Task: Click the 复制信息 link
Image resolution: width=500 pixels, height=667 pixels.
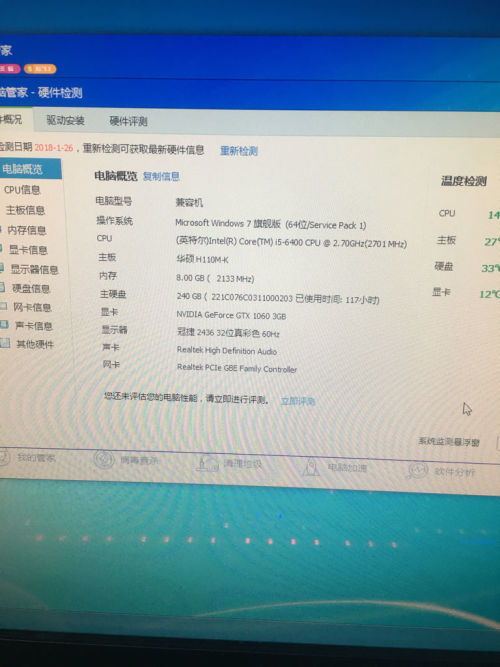Action: 161,177
